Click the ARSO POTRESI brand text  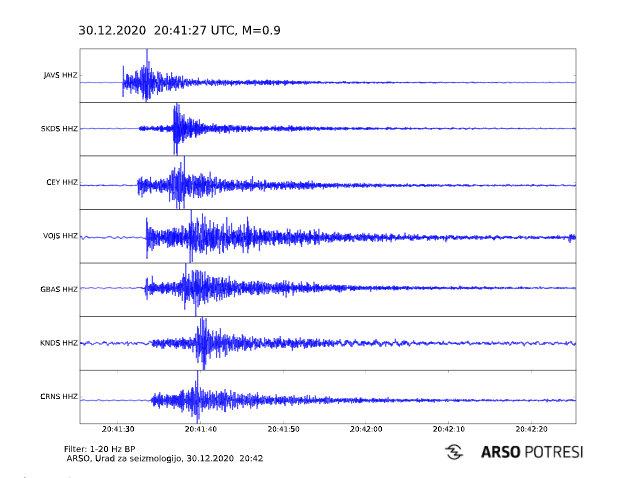tap(532, 452)
